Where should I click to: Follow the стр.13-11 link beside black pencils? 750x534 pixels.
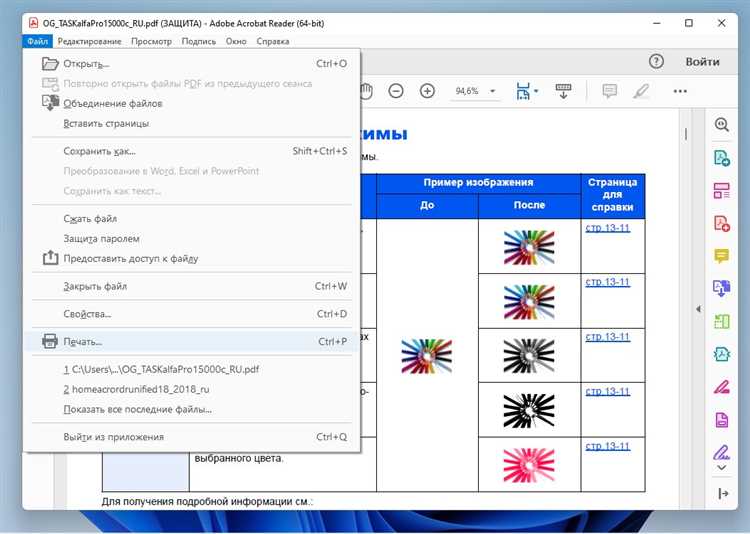click(607, 392)
